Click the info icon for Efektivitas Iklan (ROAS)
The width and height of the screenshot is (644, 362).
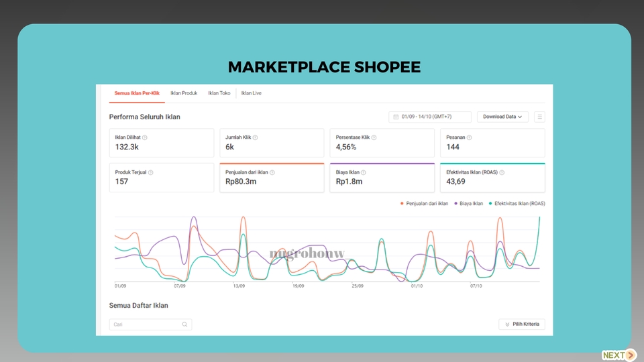pyautogui.click(x=502, y=172)
